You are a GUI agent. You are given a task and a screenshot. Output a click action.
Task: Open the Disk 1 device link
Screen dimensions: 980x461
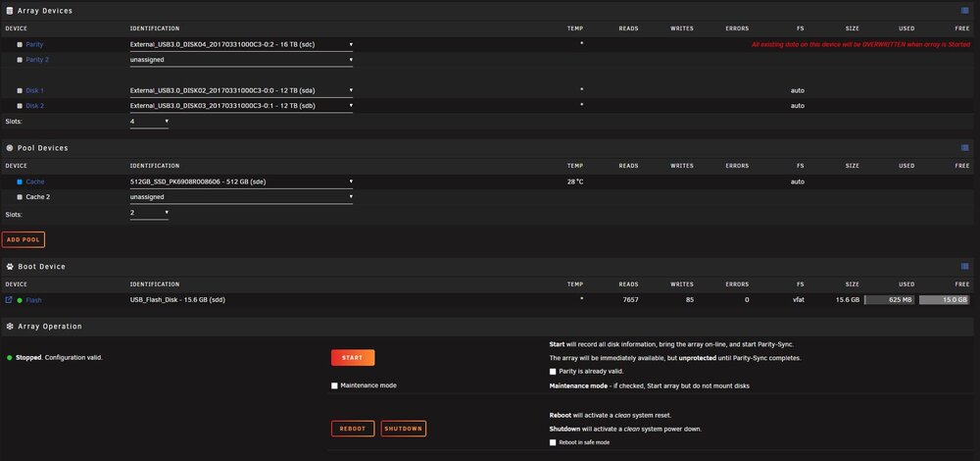tap(34, 90)
